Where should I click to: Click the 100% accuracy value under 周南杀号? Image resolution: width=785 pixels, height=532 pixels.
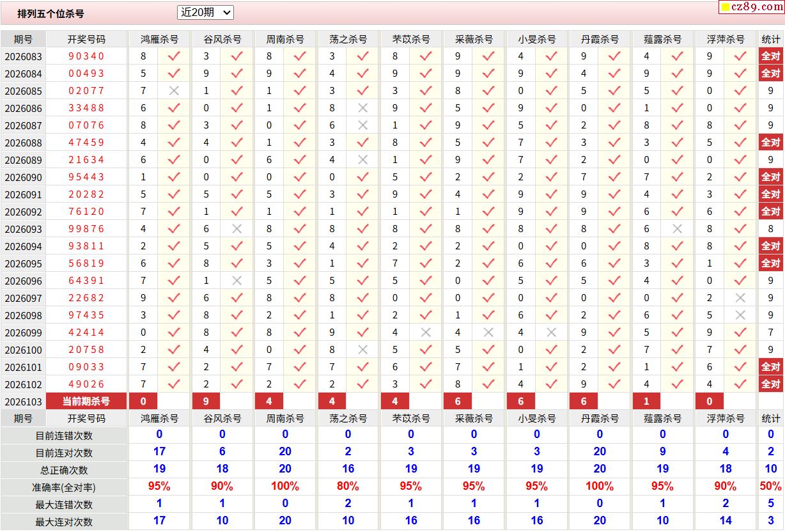pyautogui.click(x=285, y=486)
